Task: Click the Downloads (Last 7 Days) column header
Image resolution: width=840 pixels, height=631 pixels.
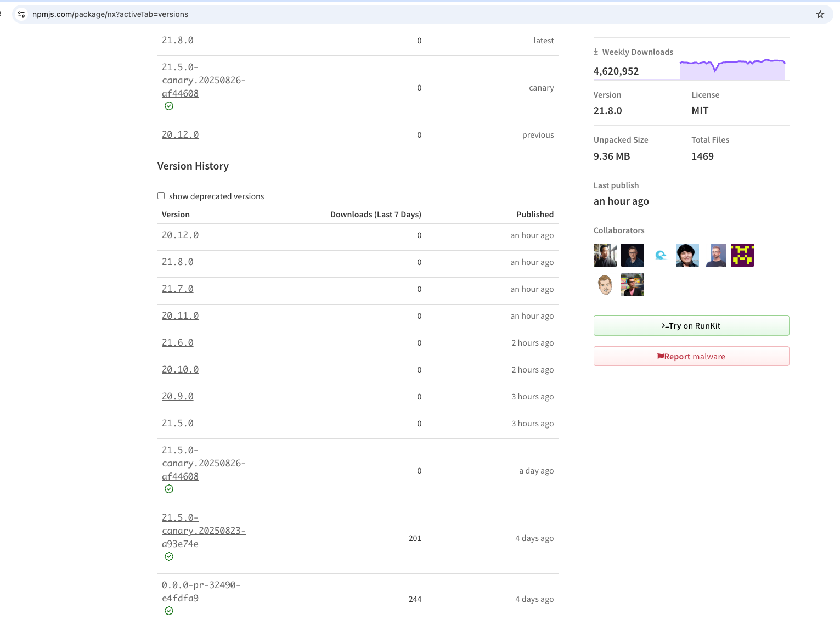Action: click(376, 215)
